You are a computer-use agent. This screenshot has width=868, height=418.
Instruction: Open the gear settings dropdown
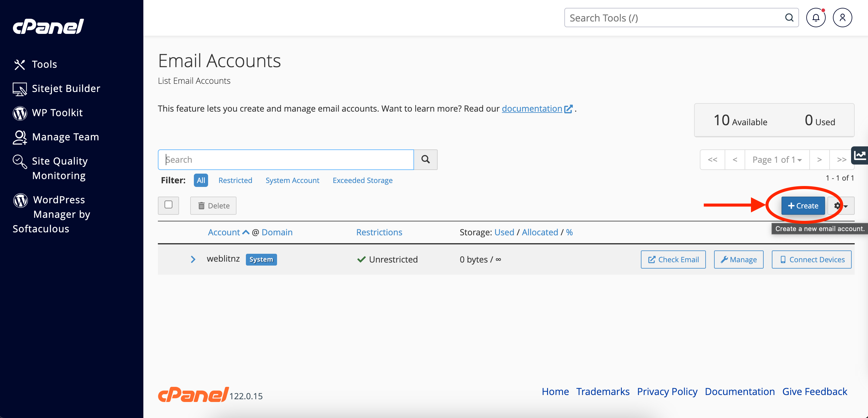[841, 206]
